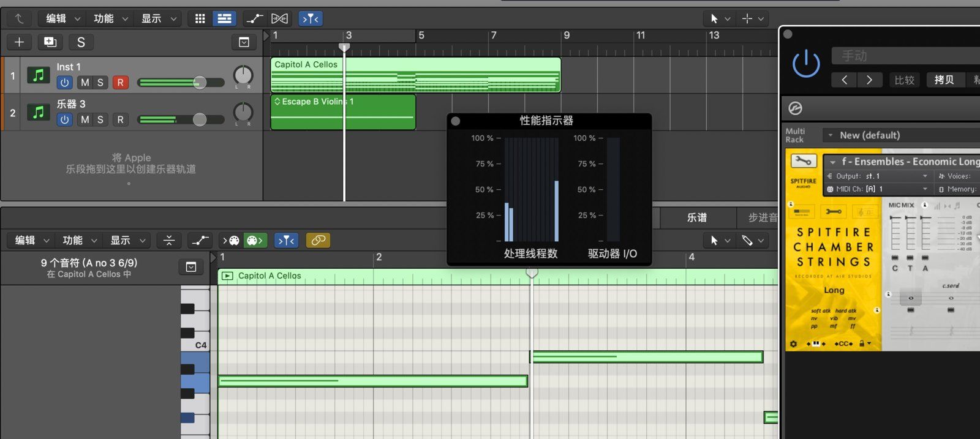Open the MIDI Ch: [A] 1 dropdown
Viewport: 980px width, 439px height.
(x=878, y=189)
